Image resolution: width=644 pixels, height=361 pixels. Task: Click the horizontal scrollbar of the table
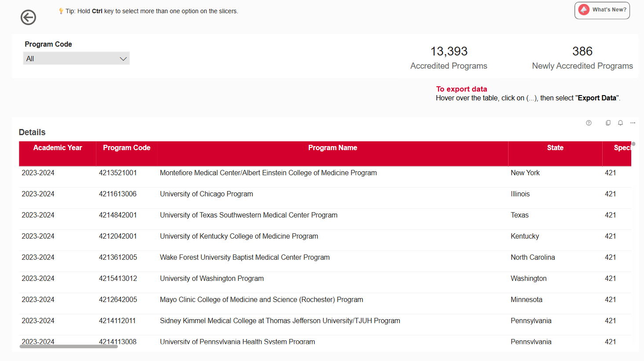click(69, 346)
